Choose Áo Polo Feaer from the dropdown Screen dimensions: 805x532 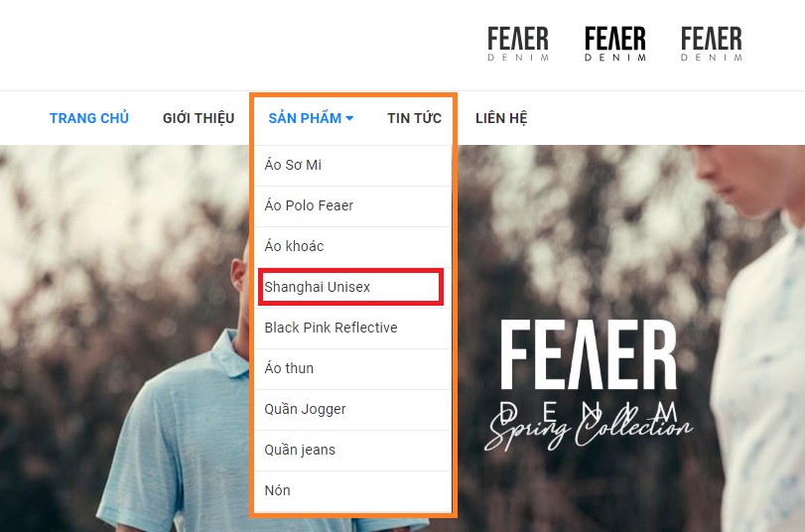352,205
